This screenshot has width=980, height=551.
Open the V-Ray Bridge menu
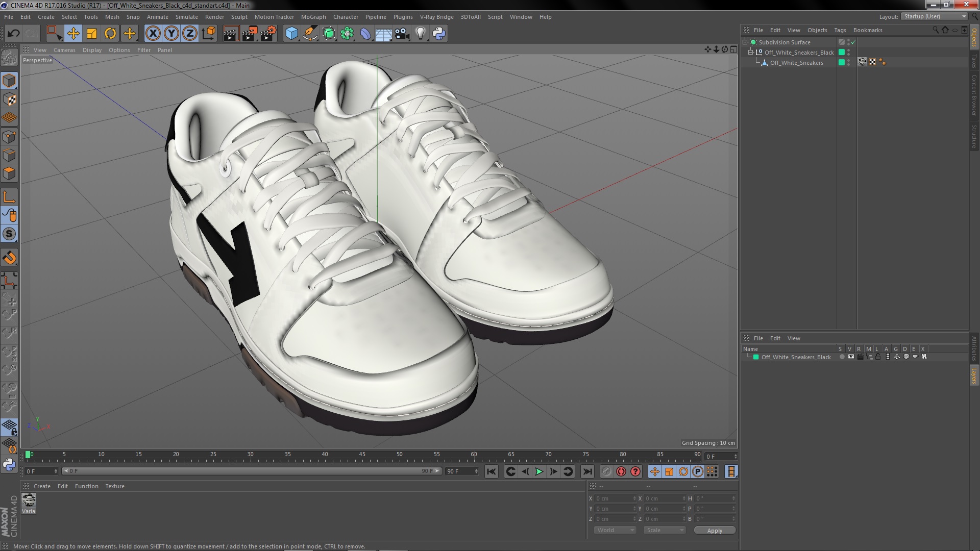click(x=436, y=17)
